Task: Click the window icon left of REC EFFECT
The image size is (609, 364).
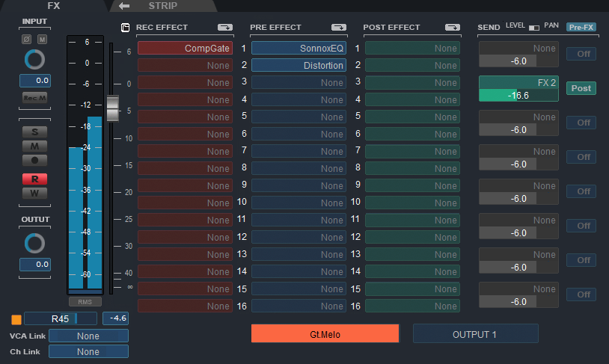Action: click(125, 28)
